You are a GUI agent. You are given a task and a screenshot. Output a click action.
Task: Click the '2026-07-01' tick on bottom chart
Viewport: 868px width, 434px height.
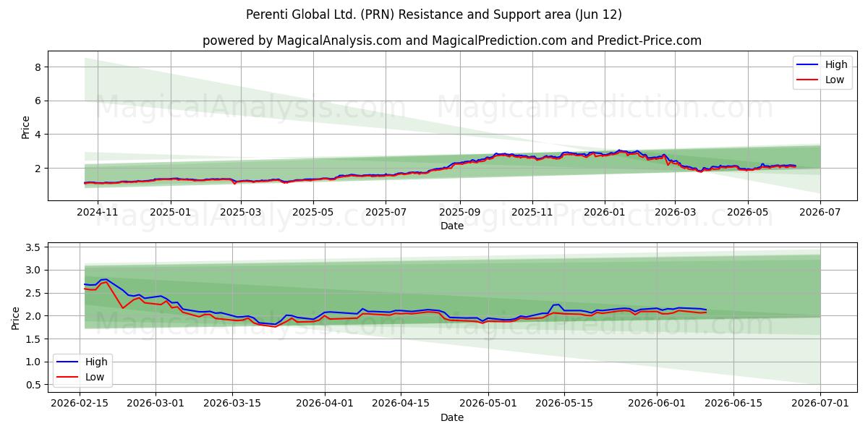(x=821, y=404)
